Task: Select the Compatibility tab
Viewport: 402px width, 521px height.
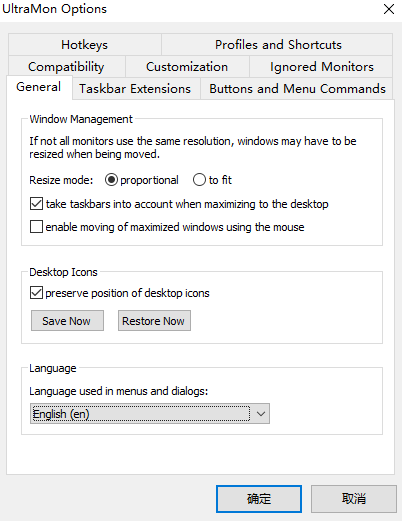Action: click(x=66, y=67)
